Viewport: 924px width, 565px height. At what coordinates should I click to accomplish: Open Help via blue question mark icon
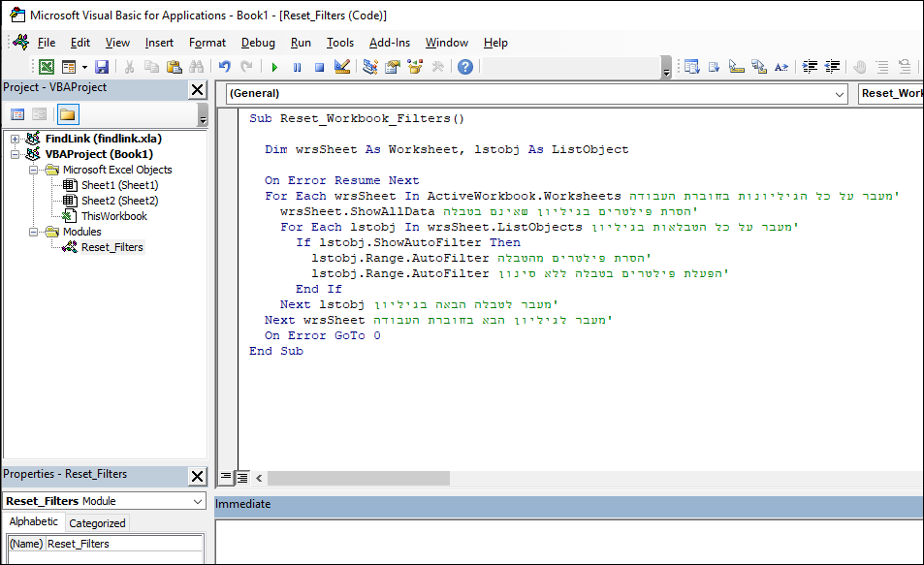465,67
